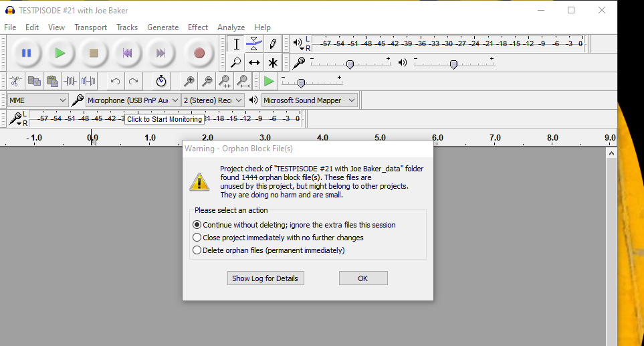Viewport: 644px width, 346px height.
Task: Click the Trim audio icon
Action: coord(70,82)
